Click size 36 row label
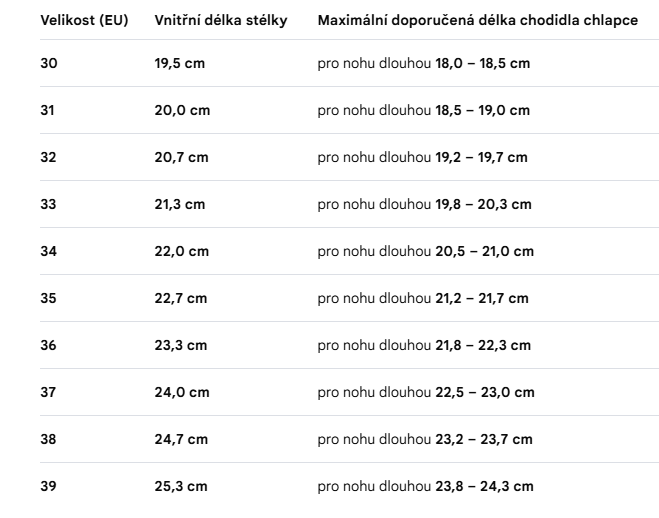The width and height of the screenshot is (659, 518). tap(48, 346)
